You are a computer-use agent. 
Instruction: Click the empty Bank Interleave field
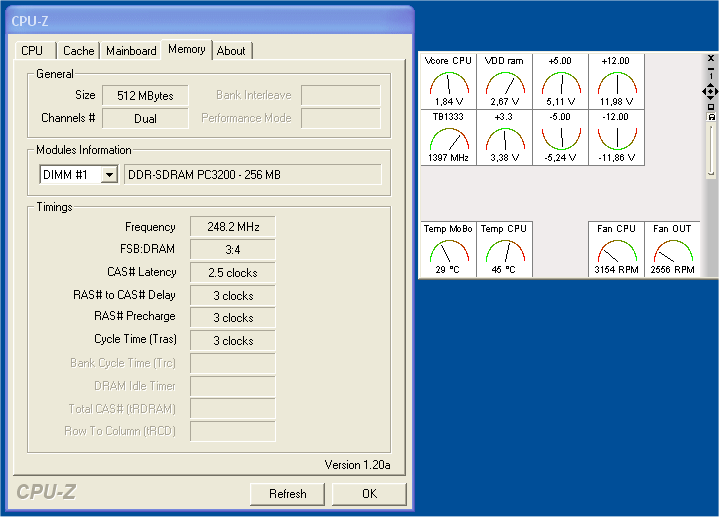coord(341,95)
